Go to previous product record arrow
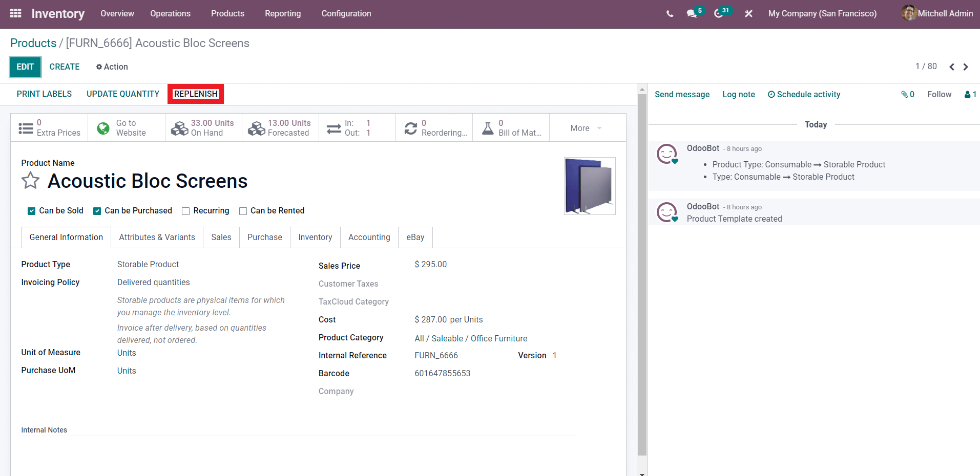Image resolution: width=980 pixels, height=476 pixels. point(952,67)
